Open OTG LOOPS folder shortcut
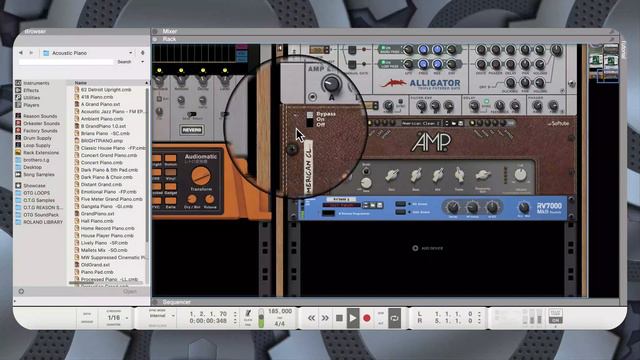Image resolution: width=640 pixels, height=360 pixels. [x=33, y=193]
